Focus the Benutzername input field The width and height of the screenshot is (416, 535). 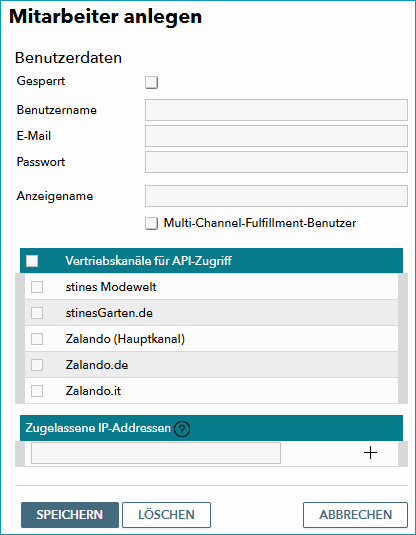tap(276, 110)
